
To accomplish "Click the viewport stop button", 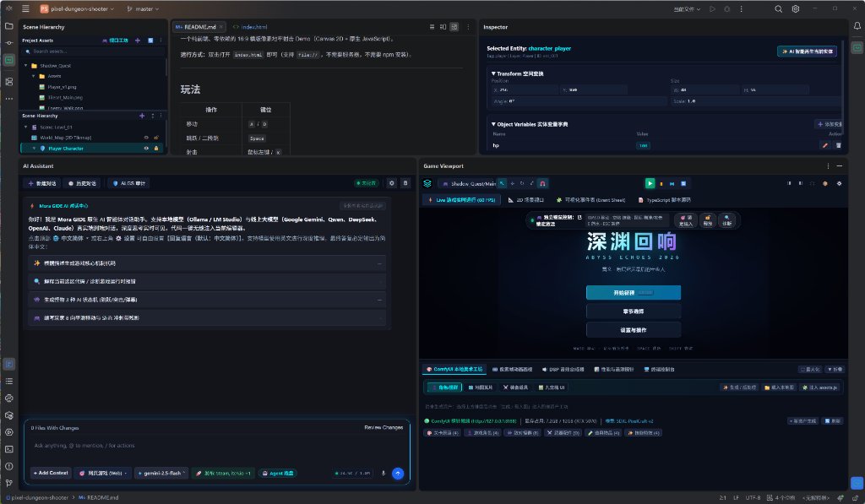I will tap(683, 184).
